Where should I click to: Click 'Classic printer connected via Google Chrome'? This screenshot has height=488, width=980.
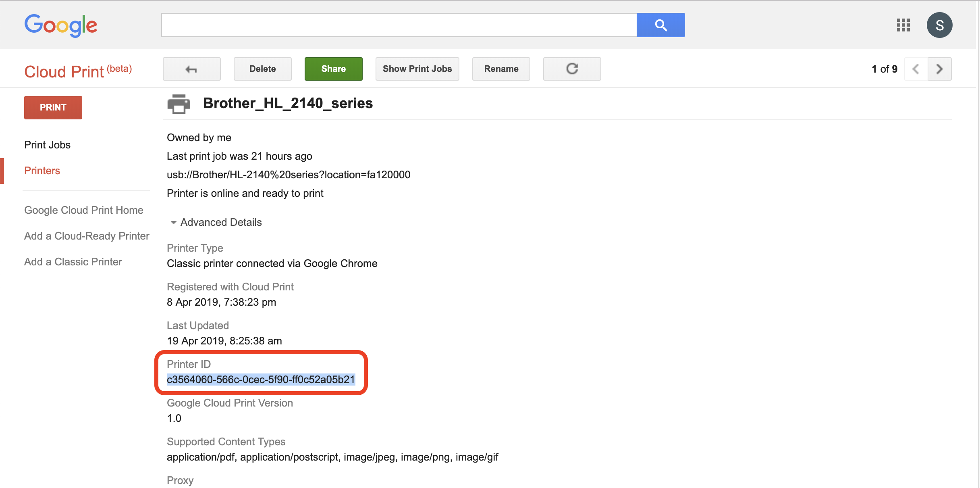coord(272,263)
